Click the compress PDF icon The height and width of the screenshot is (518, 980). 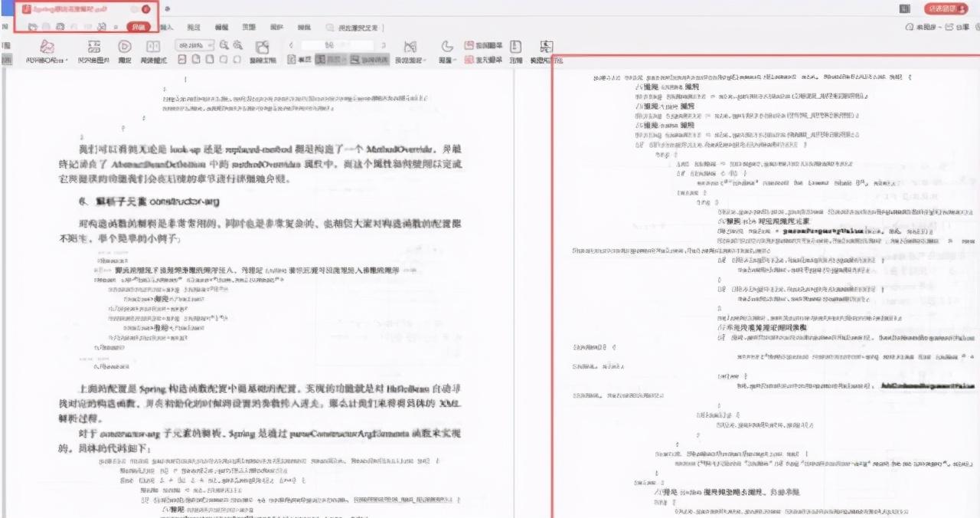(x=516, y=46)
